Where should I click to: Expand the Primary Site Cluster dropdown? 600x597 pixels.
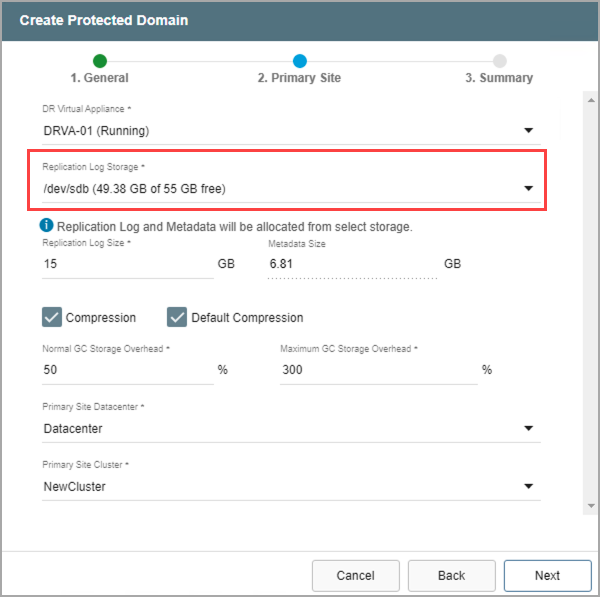click(x=528, y=487)
